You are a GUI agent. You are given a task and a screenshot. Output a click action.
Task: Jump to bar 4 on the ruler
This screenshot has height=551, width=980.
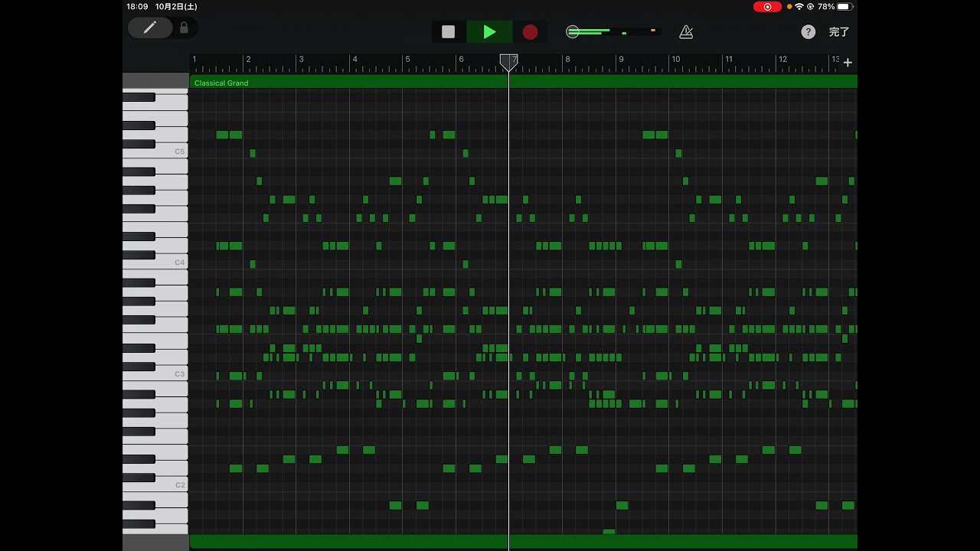(354, 59)
